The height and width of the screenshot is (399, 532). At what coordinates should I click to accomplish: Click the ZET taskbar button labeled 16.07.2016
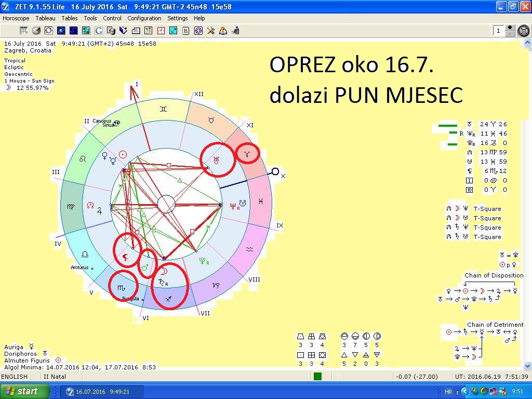coord(102,392)
